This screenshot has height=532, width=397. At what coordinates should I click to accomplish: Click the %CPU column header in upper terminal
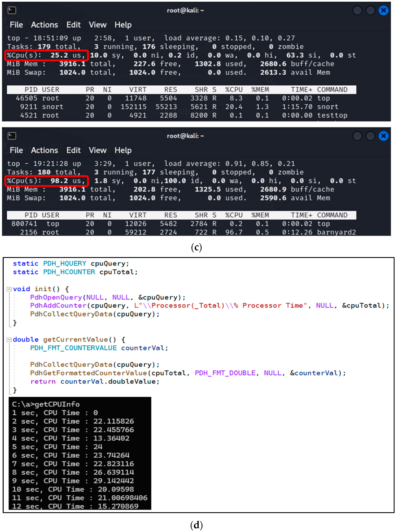(x=234, y=90)
